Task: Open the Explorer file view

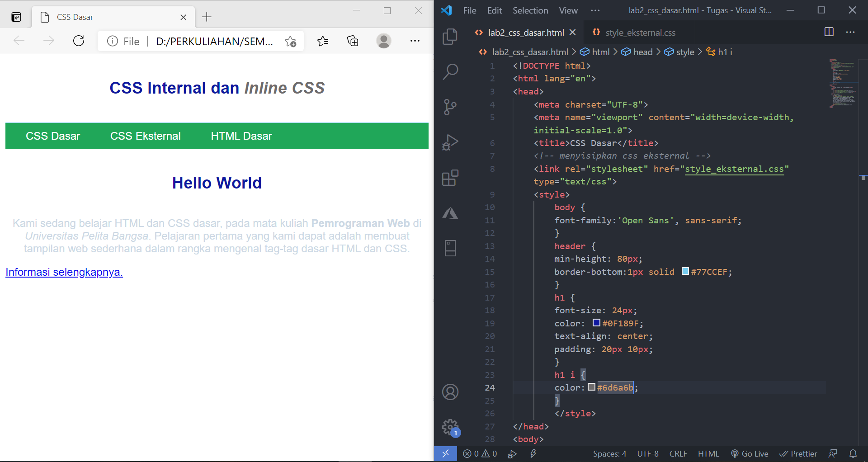Action: [x=450, y=37]
